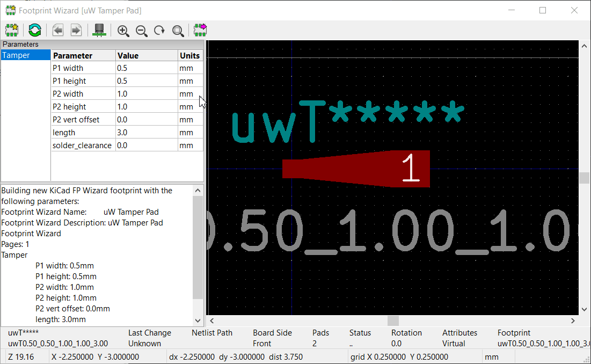The image size is (591, 364).
Task: Reset wizard parameters with the green arrows icon
Action: 35,31
